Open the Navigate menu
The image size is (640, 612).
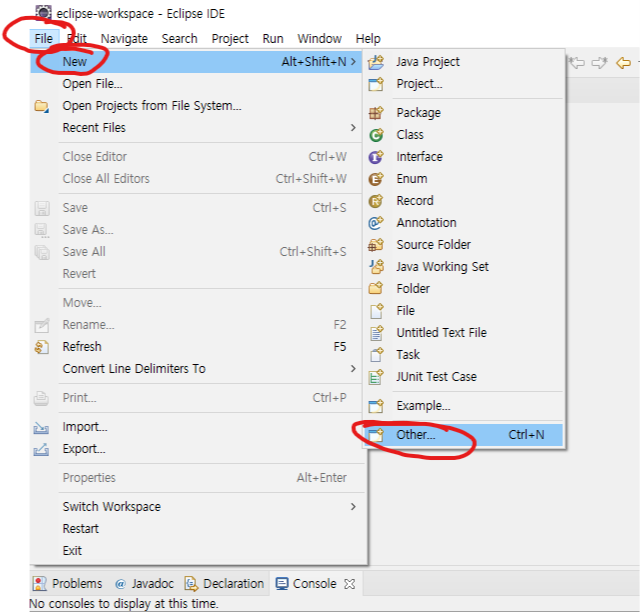(124, 38)
